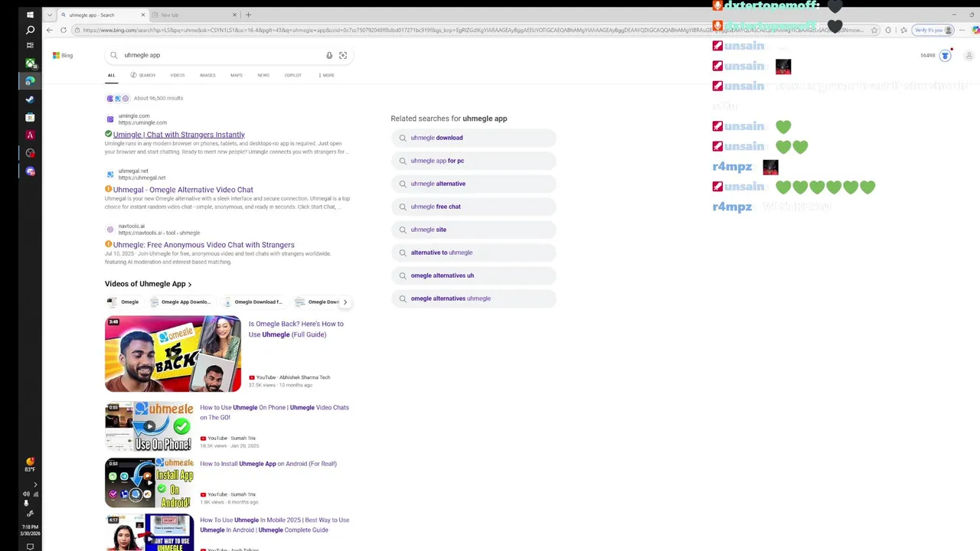Switch to the NEWS tab
The height and width of the screenshot is (551, 980).
pos(263,75)
